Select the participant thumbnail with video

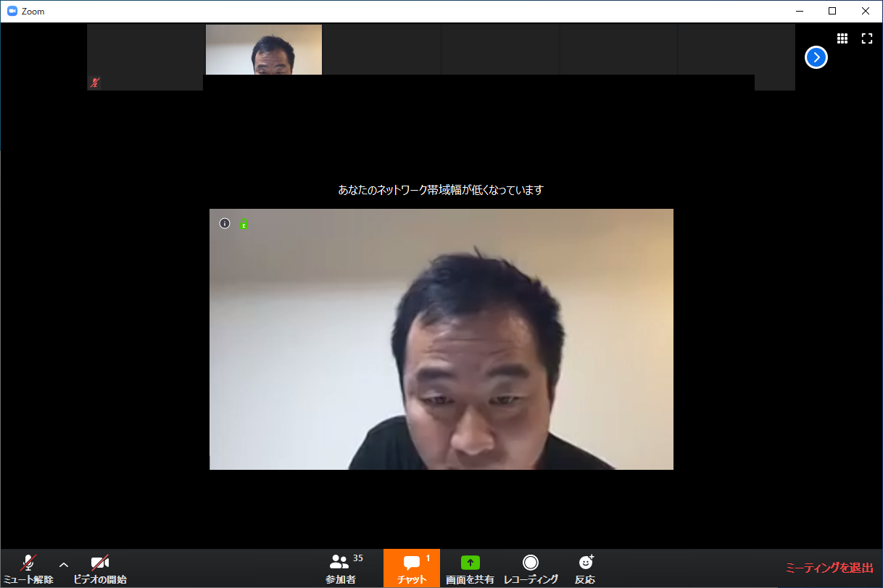[264, 49]
